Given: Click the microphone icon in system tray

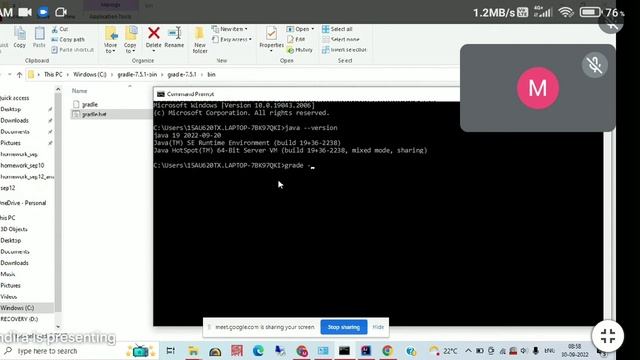Looking at the screenshot, I should tap(535, 351).
